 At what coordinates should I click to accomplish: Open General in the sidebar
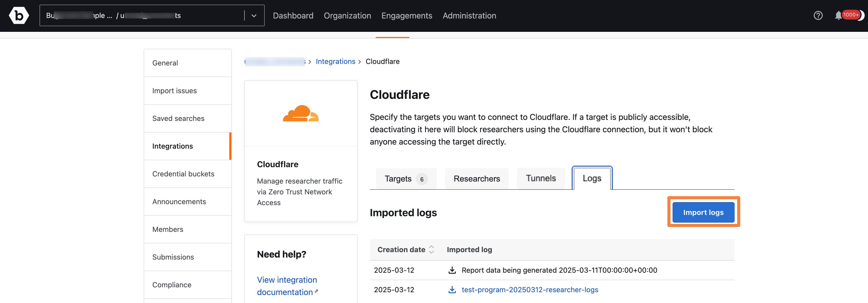[188, 63]
